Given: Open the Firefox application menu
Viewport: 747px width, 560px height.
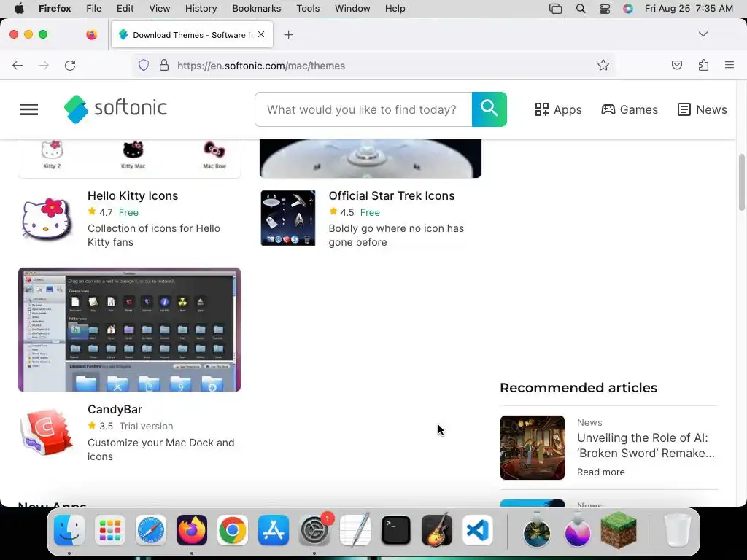Looking at the screenshot, I should [x=729, y=65].
